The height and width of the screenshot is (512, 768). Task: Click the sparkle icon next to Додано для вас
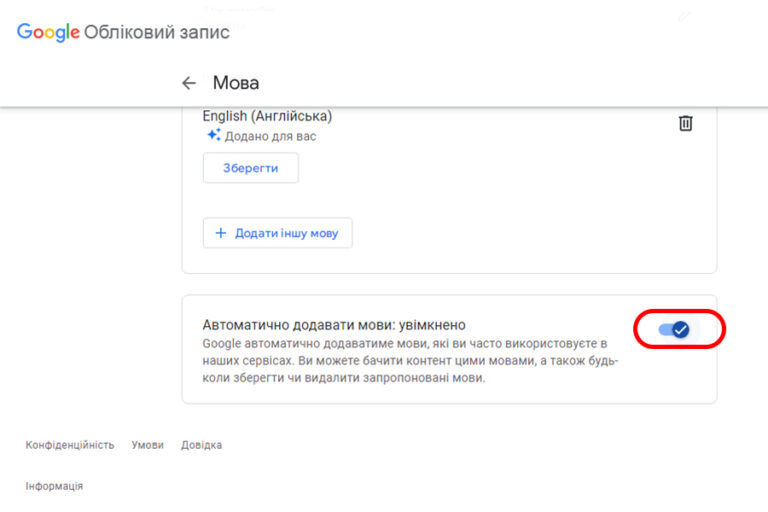(x=214, y=135)
